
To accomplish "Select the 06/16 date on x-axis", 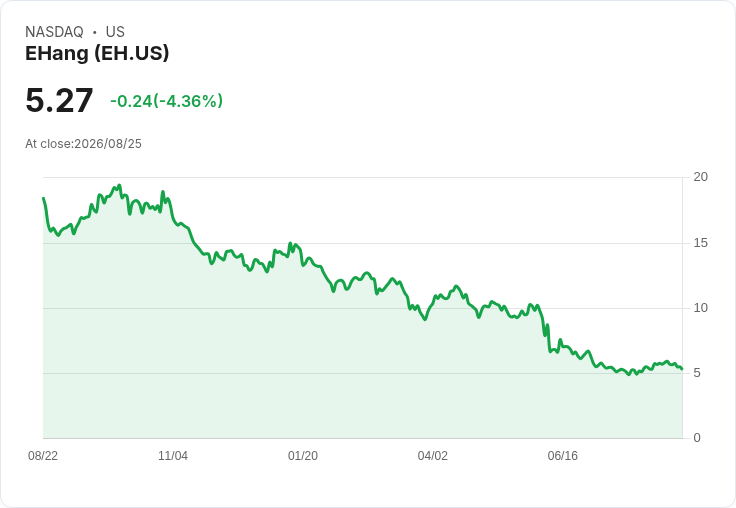I will coord(563,456).
